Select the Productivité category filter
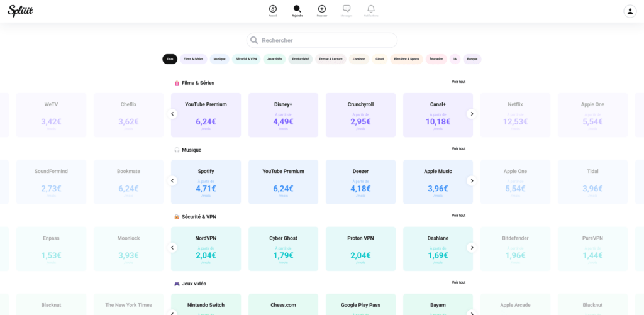Screen dimensions: 644x315 click(301, 59)
